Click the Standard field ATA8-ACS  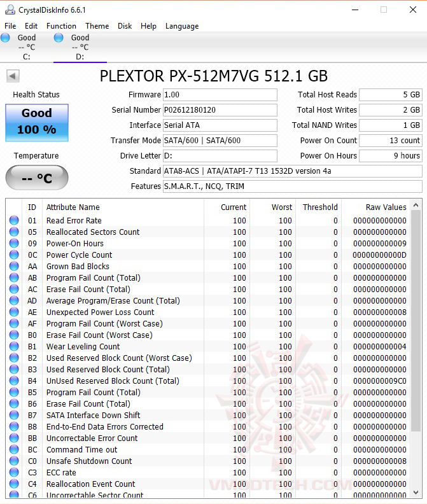pyautogui.click(x=293, y=171)
